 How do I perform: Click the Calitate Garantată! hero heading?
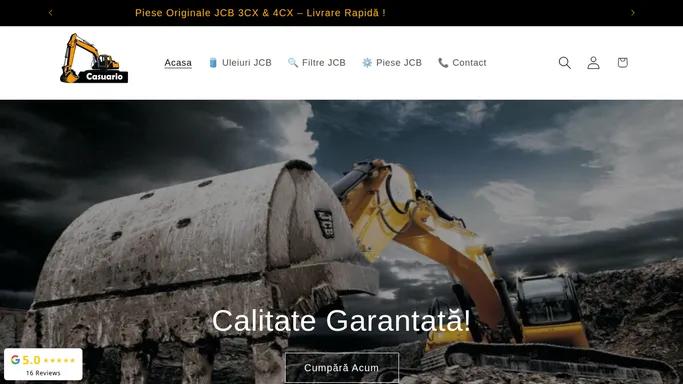tap(342, 320)
